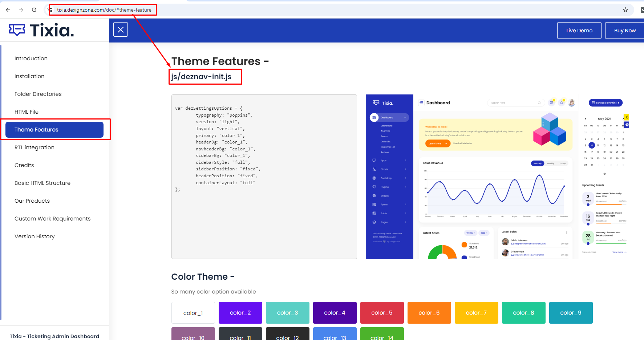Go to Introduction section

pyautogui.click(x=31, y=58)
